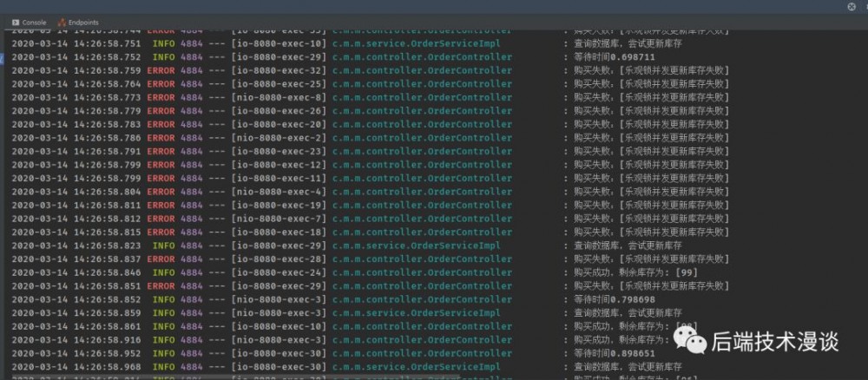The height and width of the screenshot is (380, 868).
Task: Click message 购买成功,剩余库存为:[99]
Action: pos(635,272)
